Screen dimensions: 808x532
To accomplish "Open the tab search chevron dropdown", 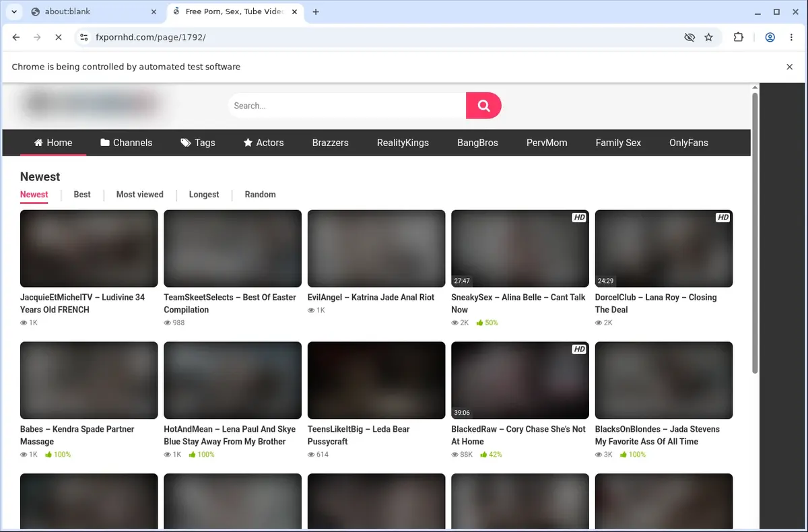I will click(x=13, y=11).
